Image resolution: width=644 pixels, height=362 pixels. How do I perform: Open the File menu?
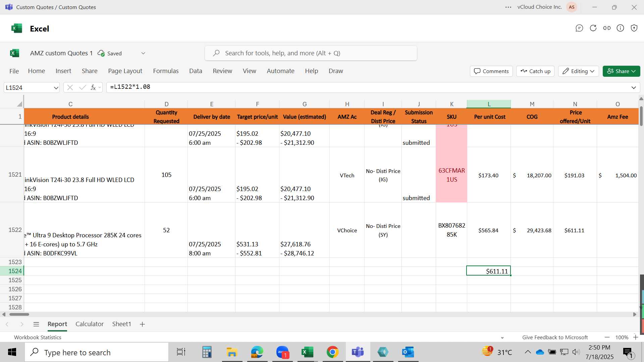tap(14, 71)
